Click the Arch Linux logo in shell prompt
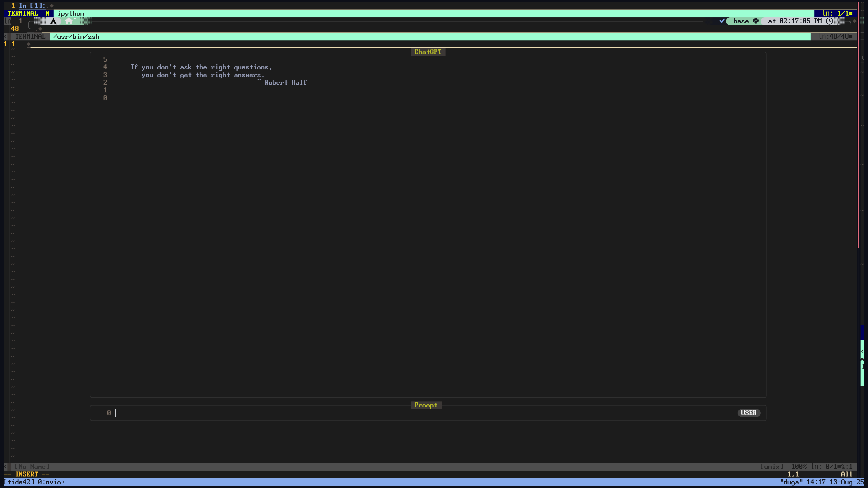 [53, 21]
